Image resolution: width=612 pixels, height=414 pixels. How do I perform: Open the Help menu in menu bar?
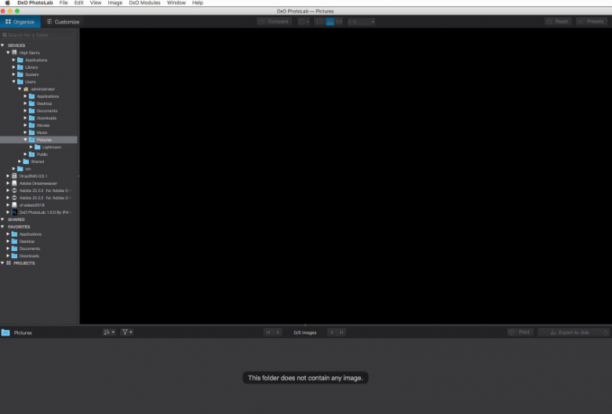point(197,3)
